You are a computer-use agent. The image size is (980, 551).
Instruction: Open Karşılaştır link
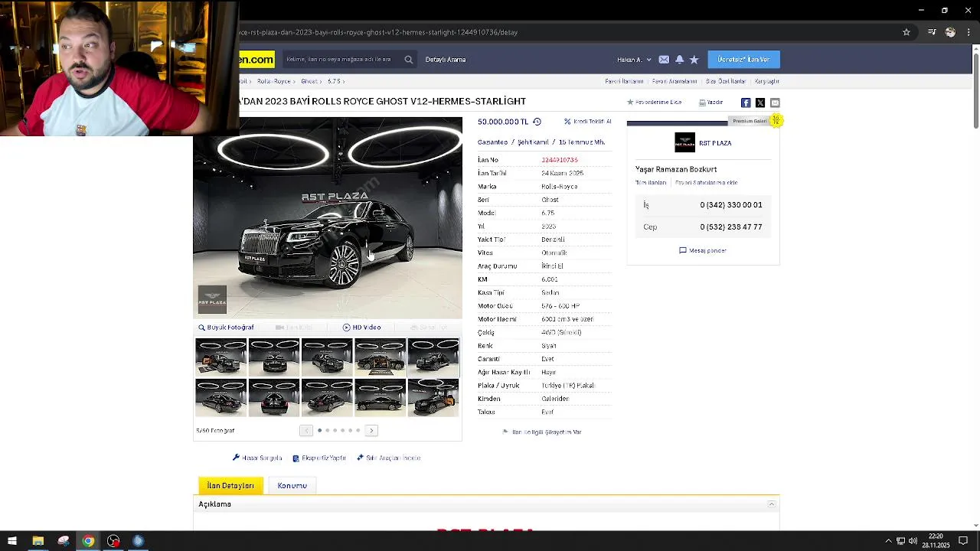coord(767,81)
